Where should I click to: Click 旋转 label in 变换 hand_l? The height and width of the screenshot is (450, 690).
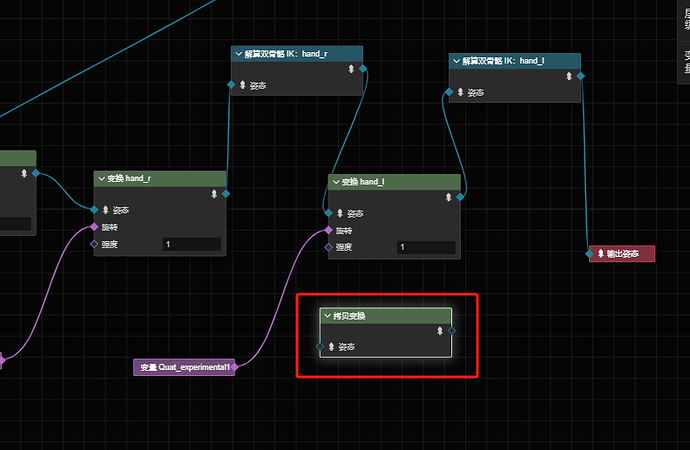point(344,230)
